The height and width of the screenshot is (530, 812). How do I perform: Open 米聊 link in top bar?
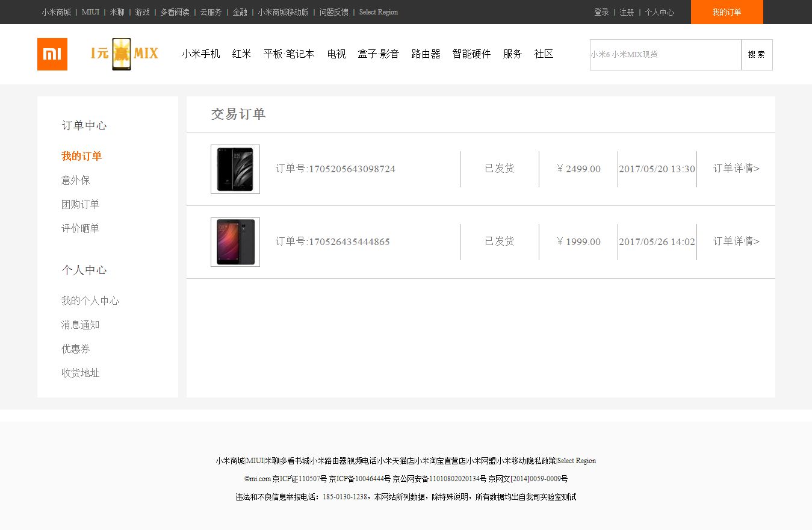[x=117, y=12]
